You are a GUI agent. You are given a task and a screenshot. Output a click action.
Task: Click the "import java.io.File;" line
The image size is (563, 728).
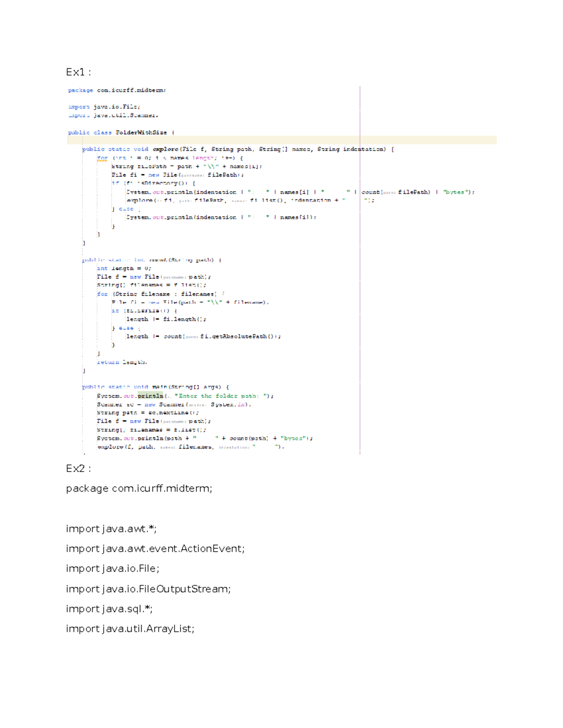(113, 568)
